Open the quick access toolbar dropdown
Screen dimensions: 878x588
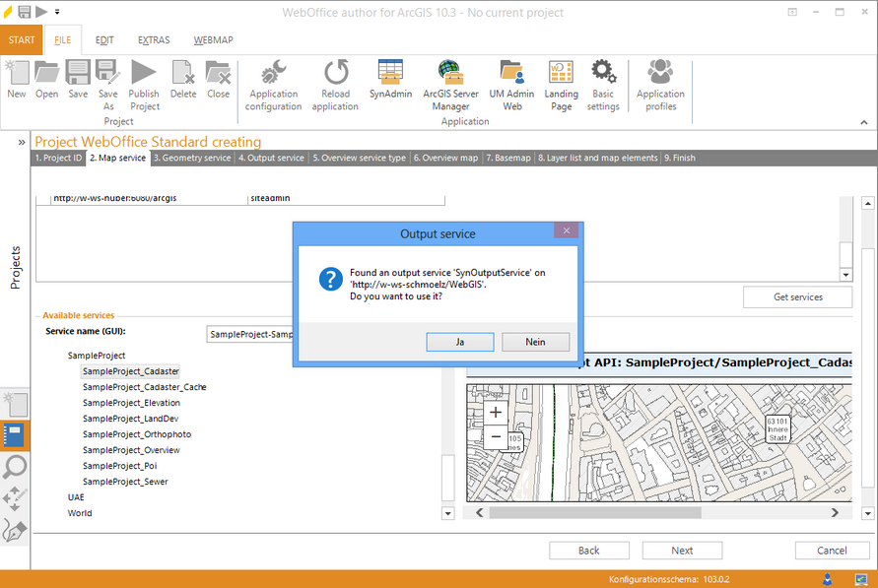coord(57,13)
